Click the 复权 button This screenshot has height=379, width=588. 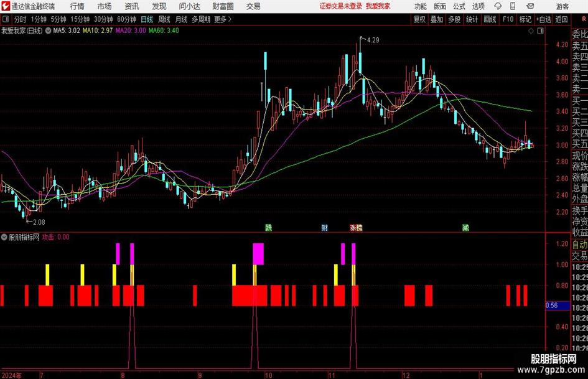419,19
